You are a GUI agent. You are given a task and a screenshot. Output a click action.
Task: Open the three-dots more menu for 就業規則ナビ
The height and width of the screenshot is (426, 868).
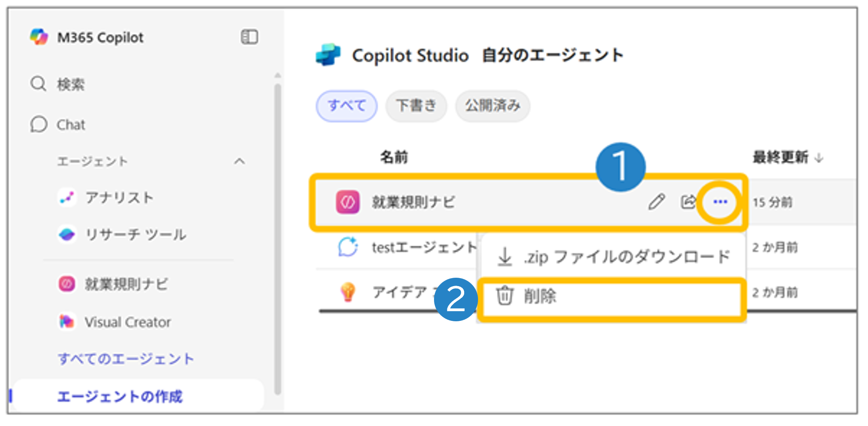coord(720,202)
